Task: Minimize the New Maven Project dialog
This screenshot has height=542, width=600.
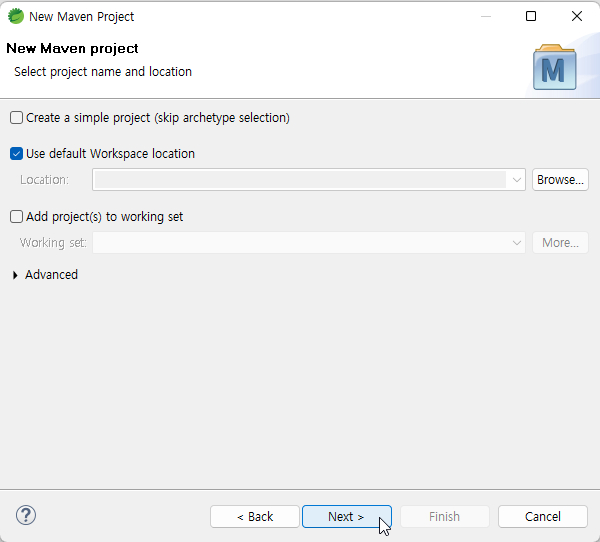Action: coord(486,16)
